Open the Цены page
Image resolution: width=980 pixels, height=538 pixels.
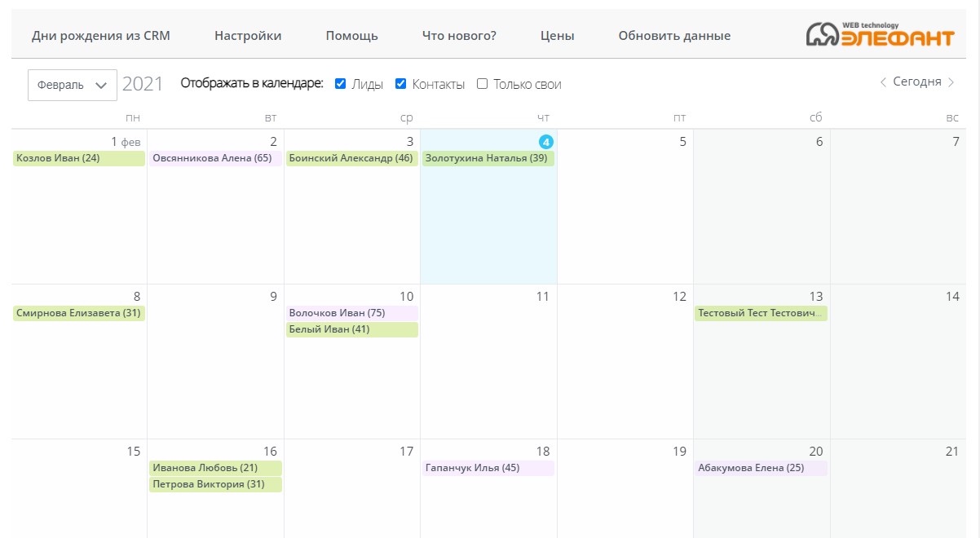point(557,36)
